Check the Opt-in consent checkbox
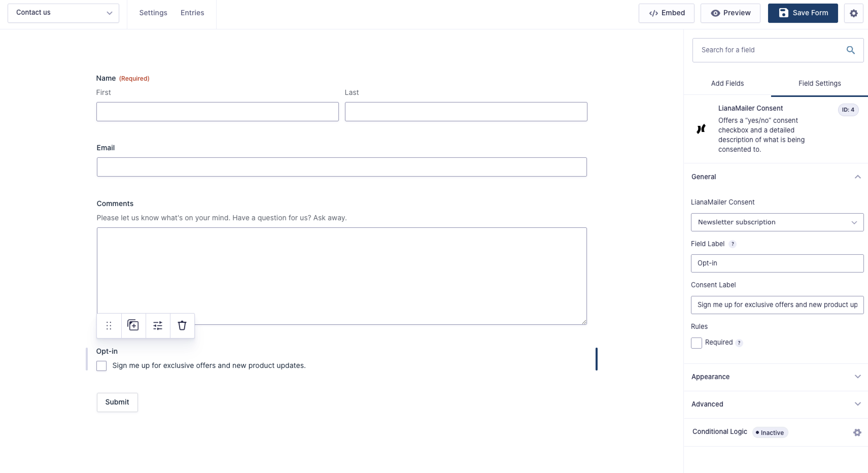 pyautogui.click(x=101, y=366)
